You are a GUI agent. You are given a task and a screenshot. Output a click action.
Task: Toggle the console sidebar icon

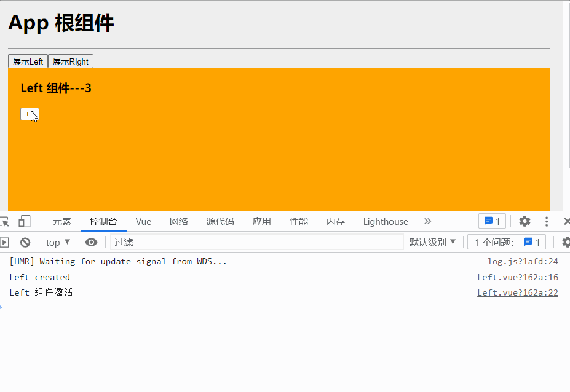(x=4, y=242)
